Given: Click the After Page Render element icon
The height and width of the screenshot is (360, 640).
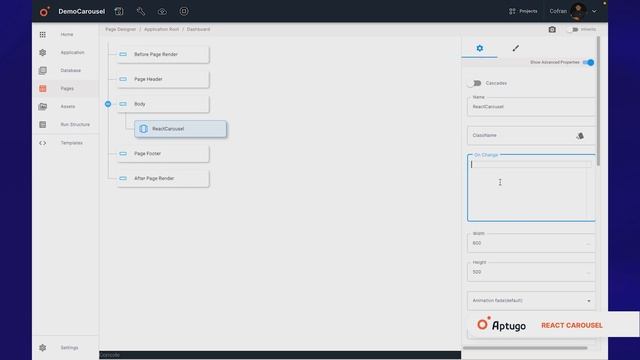Looking at the screenshot, I should point(123,178).
